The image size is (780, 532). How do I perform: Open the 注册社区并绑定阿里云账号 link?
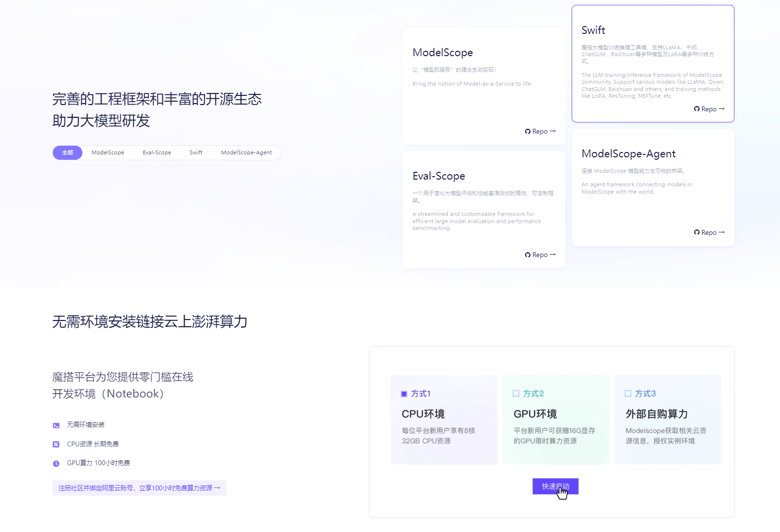pos(139,488)
